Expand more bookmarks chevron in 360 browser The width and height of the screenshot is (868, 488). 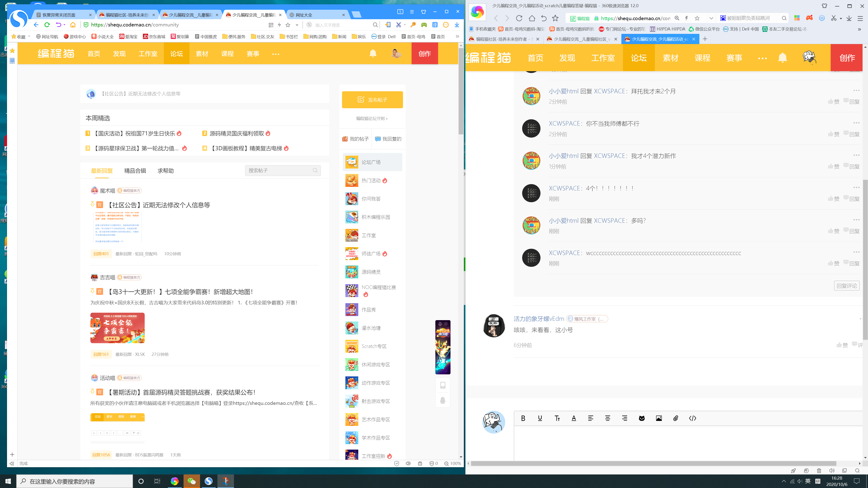[x=859, y=29]
